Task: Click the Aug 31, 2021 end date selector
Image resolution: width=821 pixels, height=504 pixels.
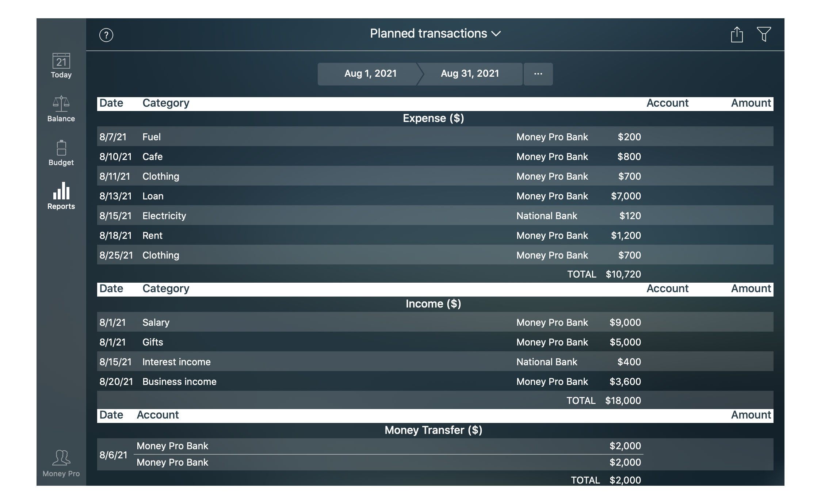Action: [470, 73]
